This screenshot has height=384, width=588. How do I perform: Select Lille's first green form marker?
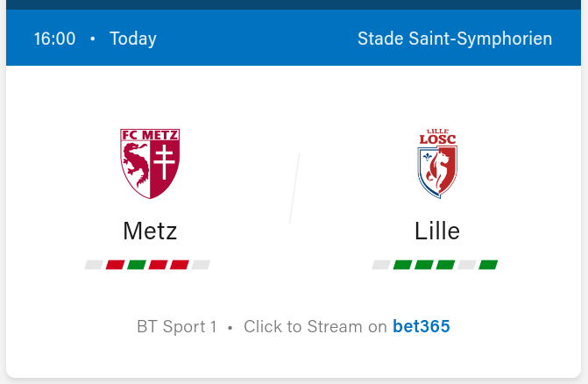point(402,265)
